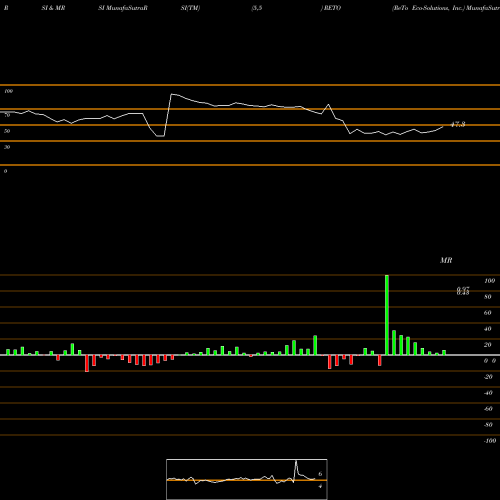Click the 'SI MunafaSutraR' header text
This screenshot has width=500, height=500.
(123, 8)
